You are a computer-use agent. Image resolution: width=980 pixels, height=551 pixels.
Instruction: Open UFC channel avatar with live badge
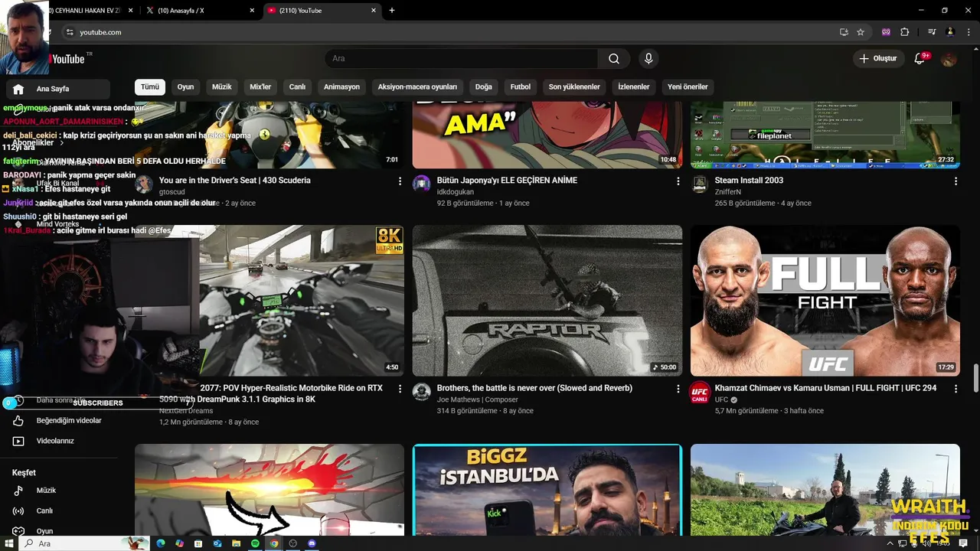tap(700, 392)
